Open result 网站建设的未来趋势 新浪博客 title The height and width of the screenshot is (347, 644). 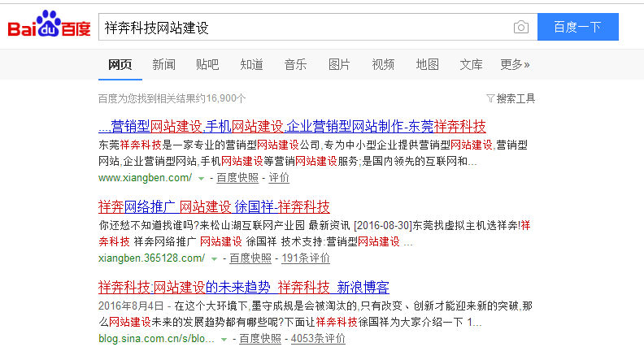click(x=244, y=287)
